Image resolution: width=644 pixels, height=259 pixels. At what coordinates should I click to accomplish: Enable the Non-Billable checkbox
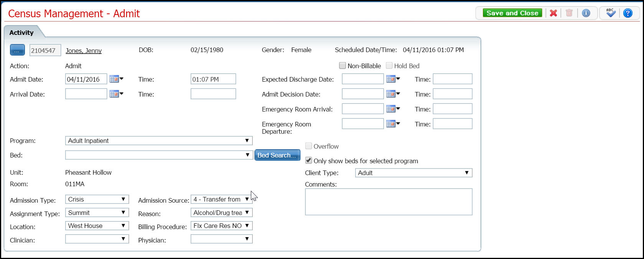pos(343,66)
